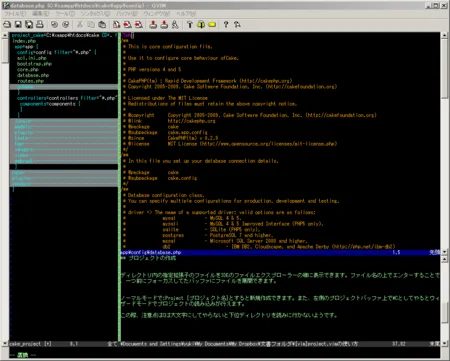Click the Find Help toolbar icon
The image size is (450, 361).
tap(237, 24)
